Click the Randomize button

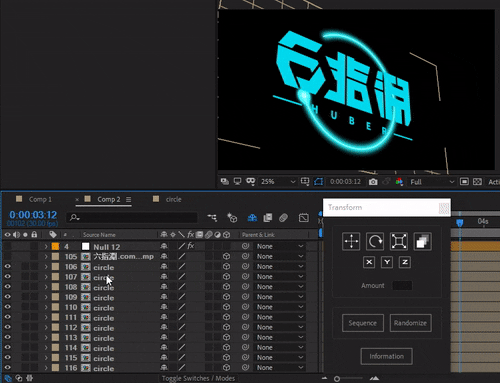410,323
